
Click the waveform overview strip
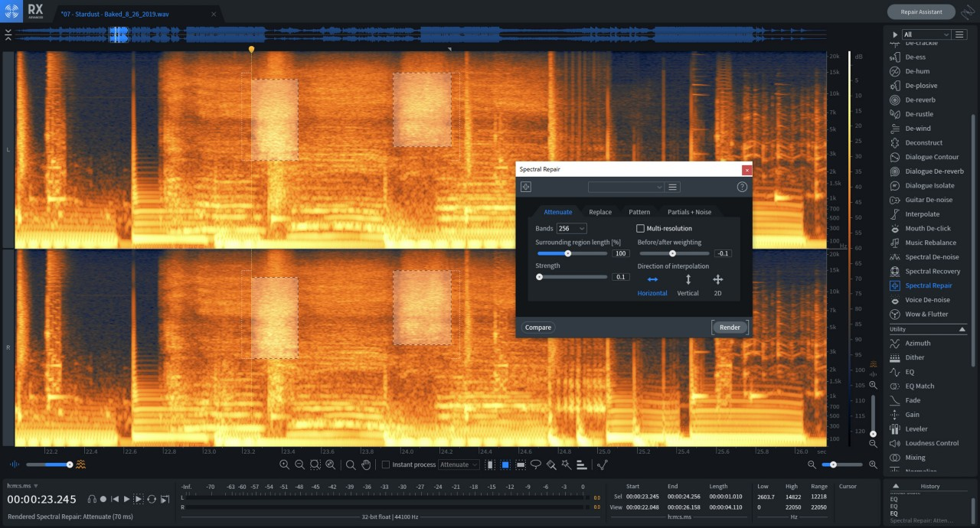[420, 35]
